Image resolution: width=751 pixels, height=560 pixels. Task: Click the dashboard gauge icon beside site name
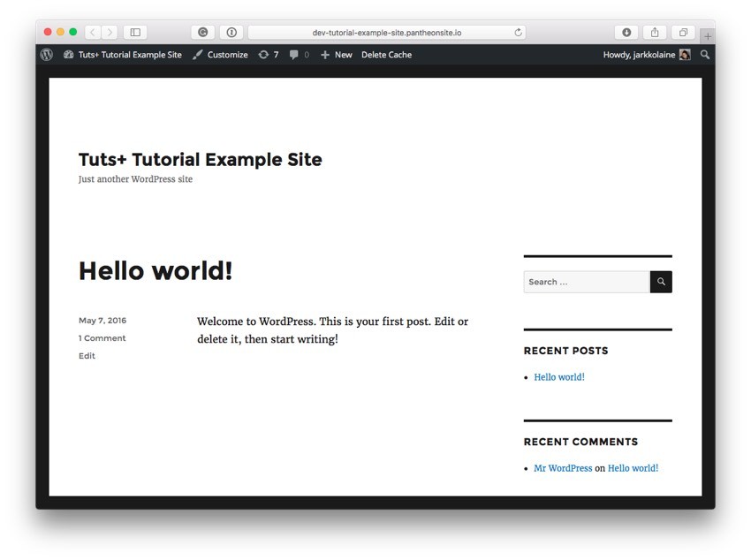(69, 55)
